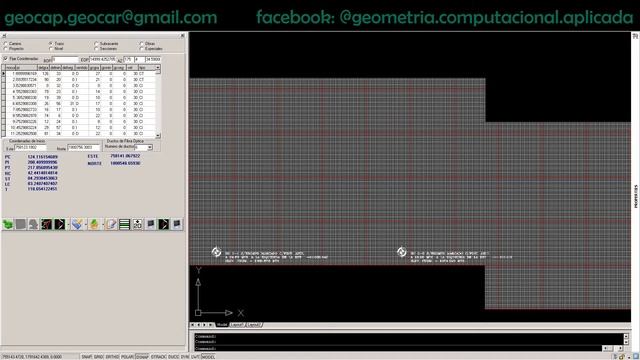The width and height of the screenshot is (640, 360).
Task: Click the gray head-silhouette toolbar icon
Action: 33,224
